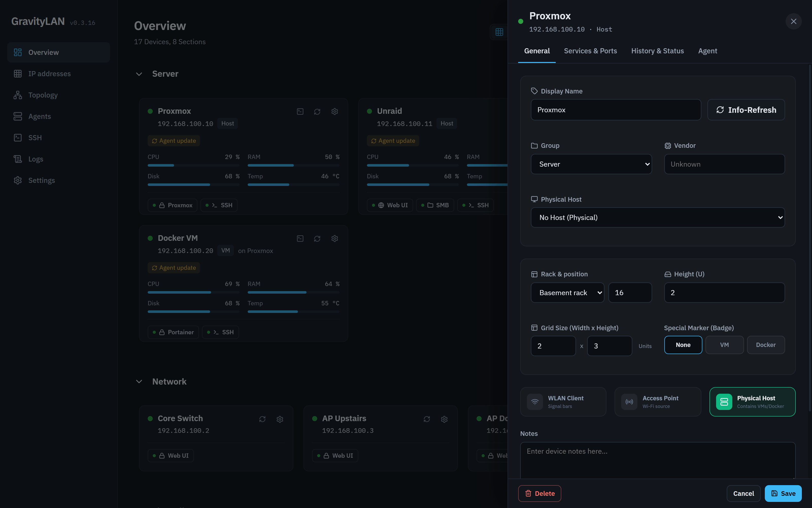Open IP addresses in the sidebar

click(58, 74)
